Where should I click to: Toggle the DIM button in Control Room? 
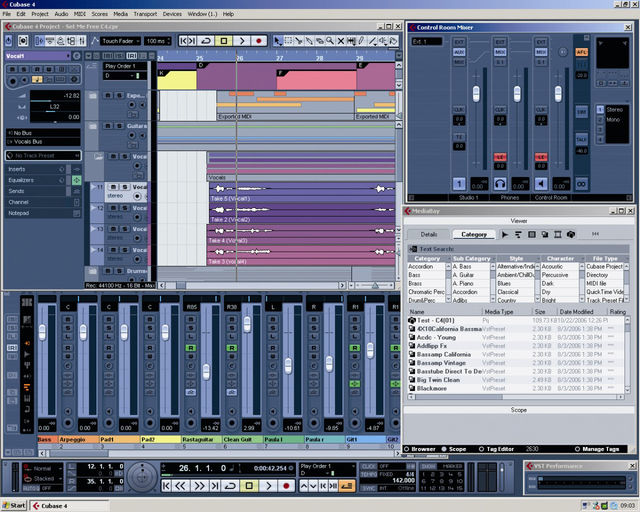(x=581, y=112)
